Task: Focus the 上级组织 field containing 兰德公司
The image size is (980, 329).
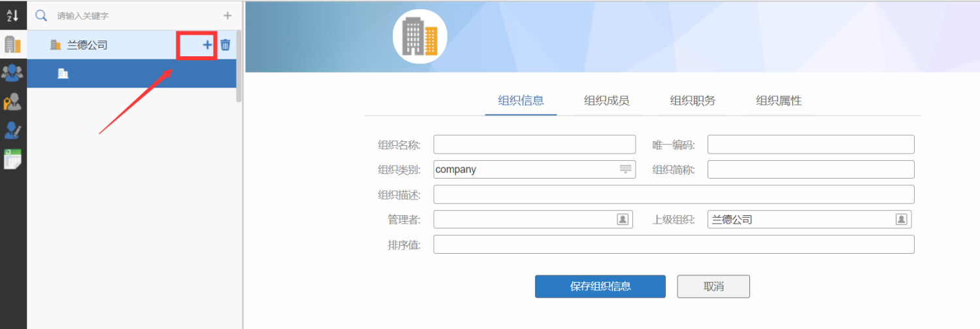Action: coord(809,219)
